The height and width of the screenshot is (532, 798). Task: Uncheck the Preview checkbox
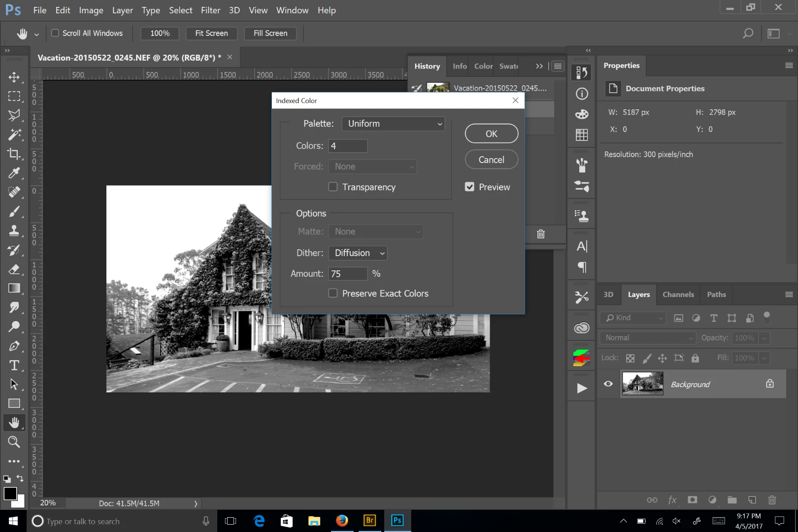pos(469,187)
